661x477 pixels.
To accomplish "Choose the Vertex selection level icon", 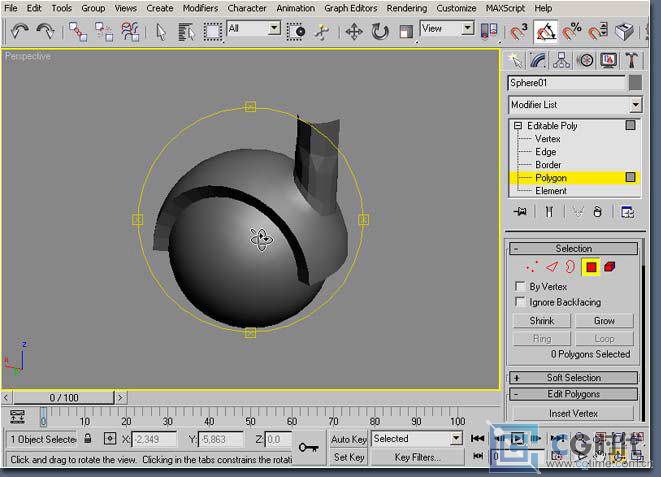I will 532,267.
